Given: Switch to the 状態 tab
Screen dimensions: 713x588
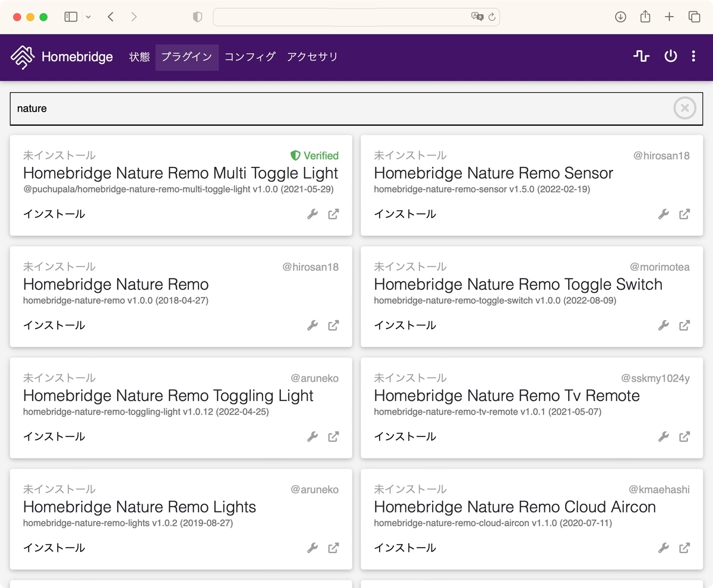Looking at the screenshot, I should (x=140, y=57).
